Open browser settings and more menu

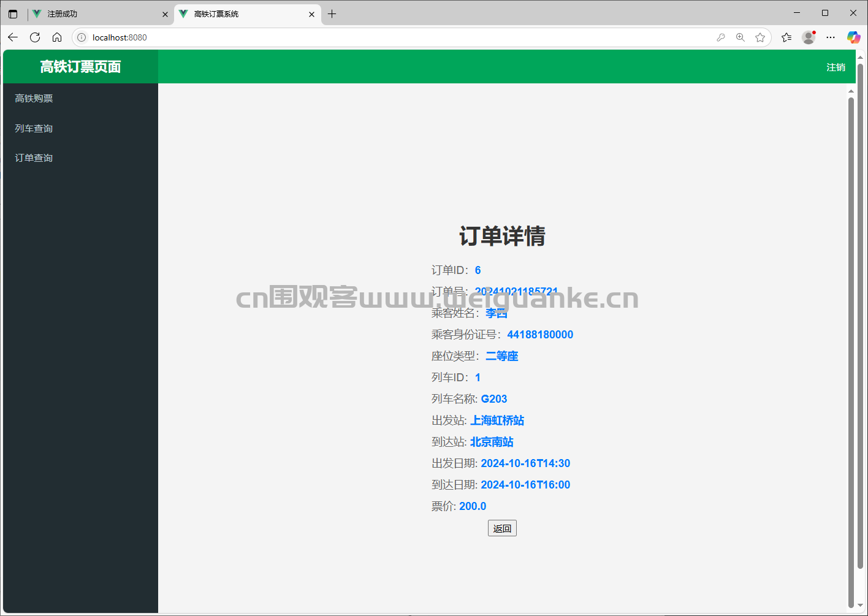point(831,37)
